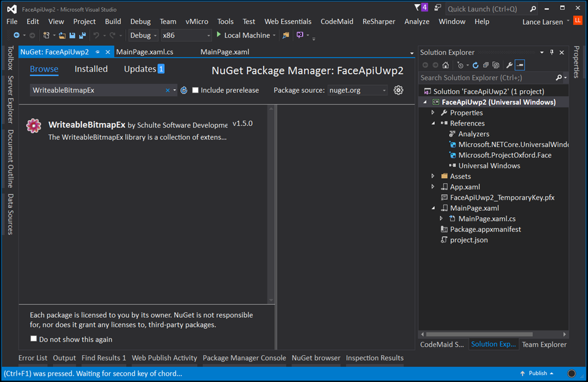This screenshot has width=588, height=382.
Task: Open the notifications flag icon
Action: pyautogui.click(x=417, y=7)
